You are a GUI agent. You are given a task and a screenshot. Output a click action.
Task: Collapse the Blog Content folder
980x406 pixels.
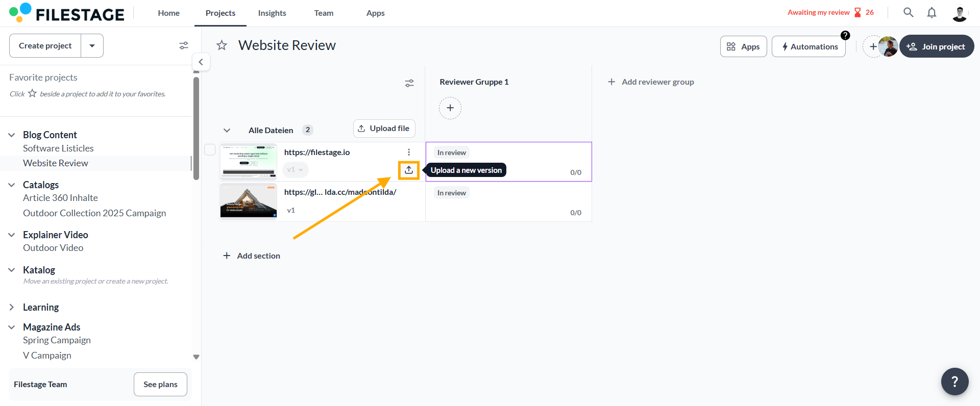pos(12,135)
